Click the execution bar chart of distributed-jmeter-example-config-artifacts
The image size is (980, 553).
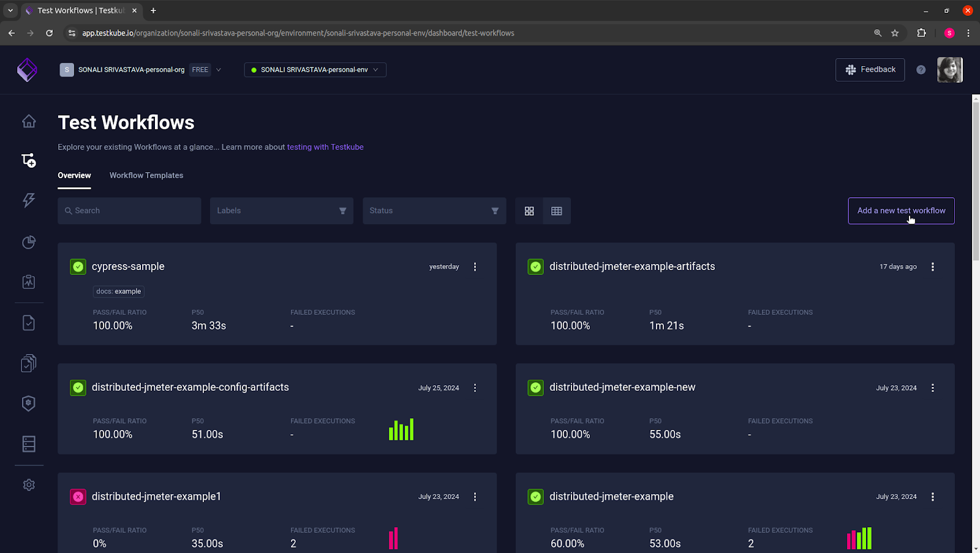[401, 429]
